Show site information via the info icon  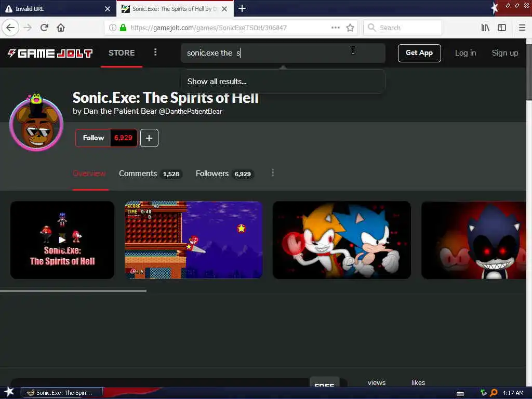113,28
